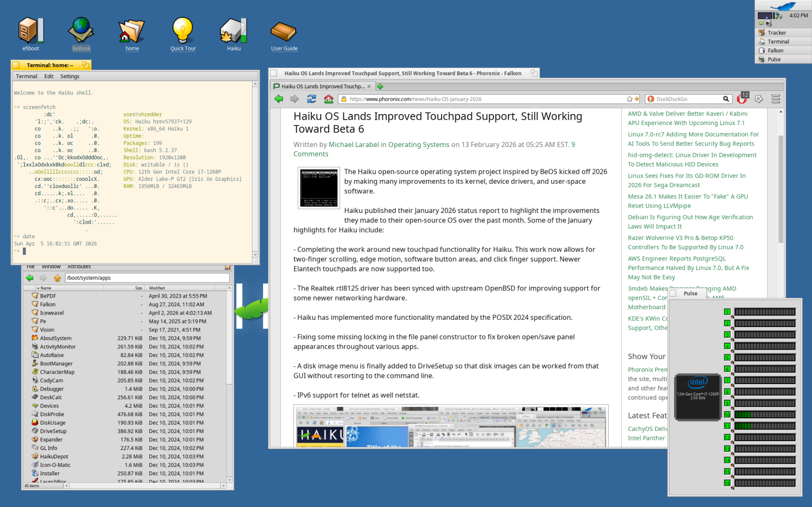
Task: Open Falkon preferences with the gear icon
Action: [x=758, y=99]
